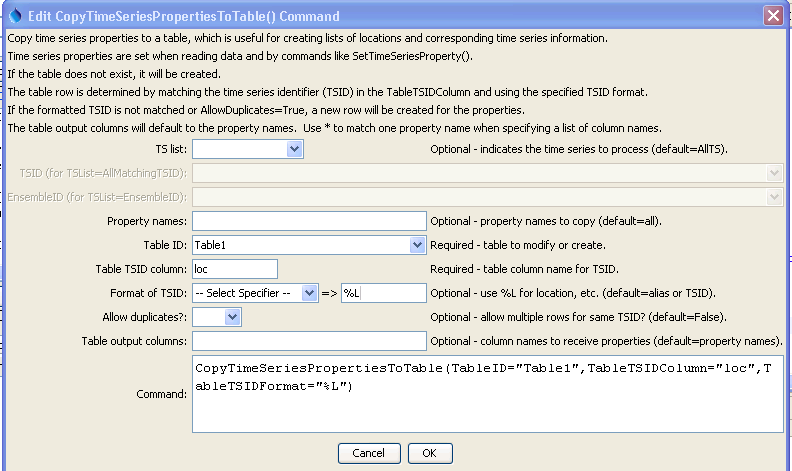Expand the Table ID combo box arrow
Viewport: 792px width, 471px height.
point(417,245)
